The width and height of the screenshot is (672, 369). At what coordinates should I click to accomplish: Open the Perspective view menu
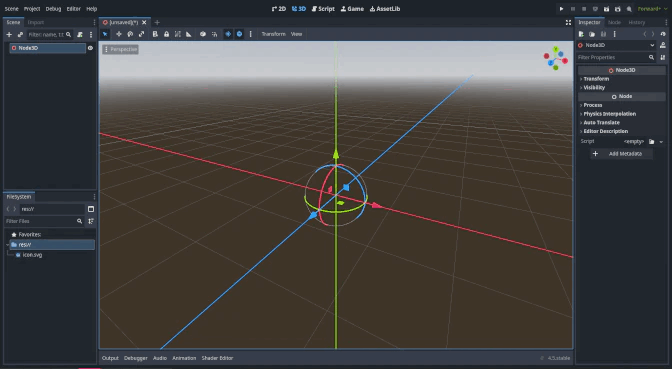pos(120,49)
